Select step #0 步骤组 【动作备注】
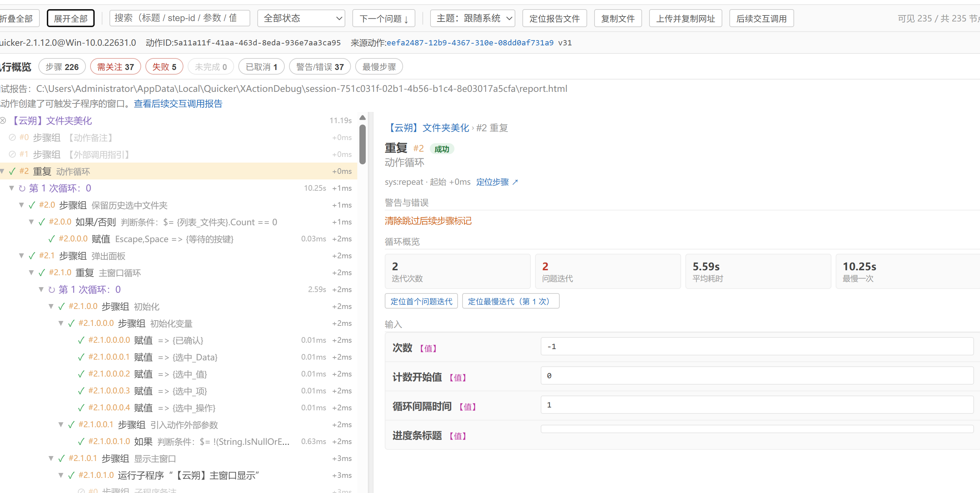Image resolution: width=980 pixels, height=493 pixels. 179,138
